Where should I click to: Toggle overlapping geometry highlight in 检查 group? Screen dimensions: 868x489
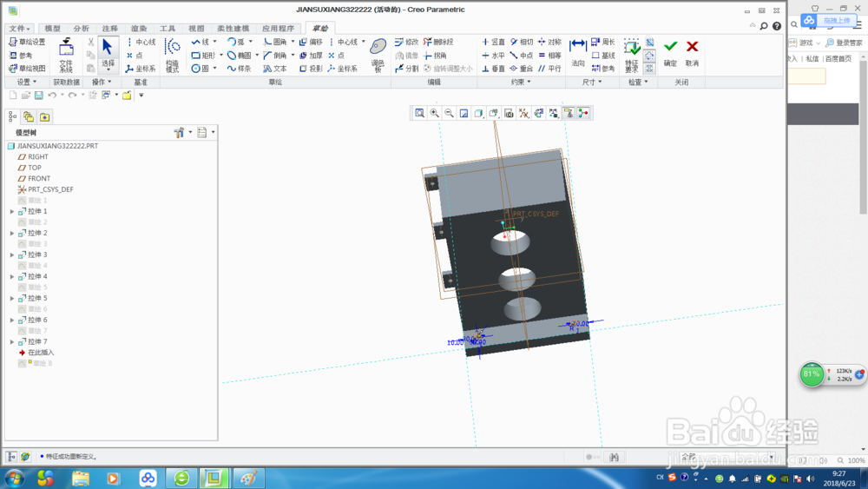tap(650, 42)
